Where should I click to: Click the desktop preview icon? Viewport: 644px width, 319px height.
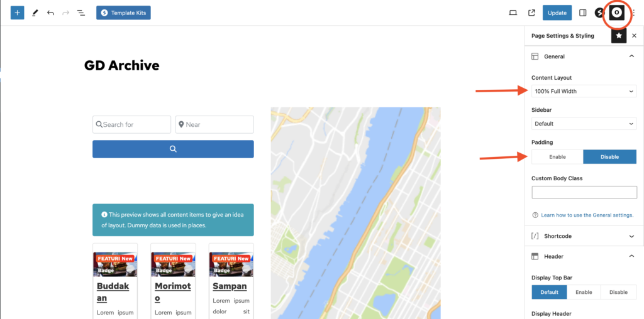click(x=513, y=13)
